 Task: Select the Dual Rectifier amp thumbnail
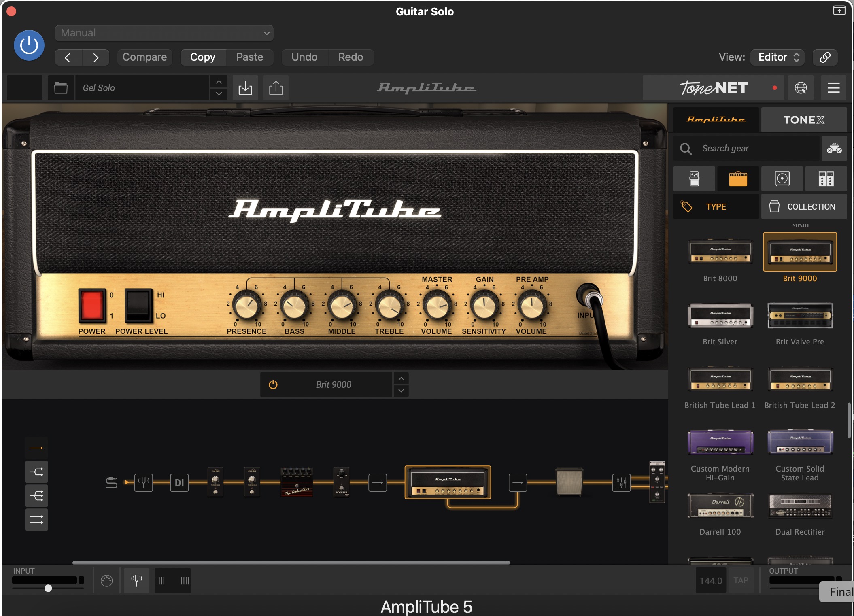coord(800,506)
